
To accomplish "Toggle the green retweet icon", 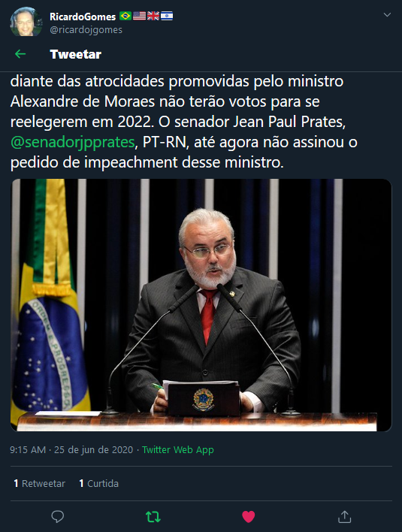I will pos(153,517).
